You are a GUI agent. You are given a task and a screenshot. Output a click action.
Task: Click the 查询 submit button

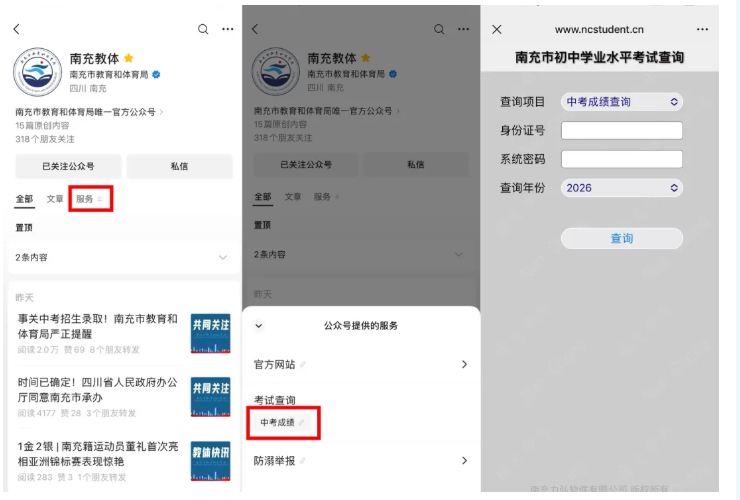pos(622,238)
